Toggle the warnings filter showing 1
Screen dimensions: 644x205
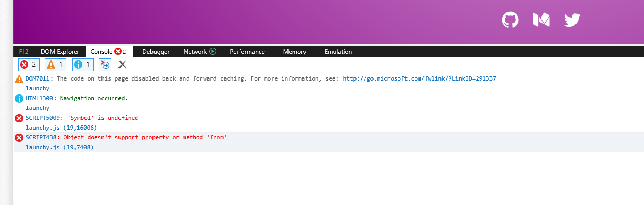tap(56, 65)
